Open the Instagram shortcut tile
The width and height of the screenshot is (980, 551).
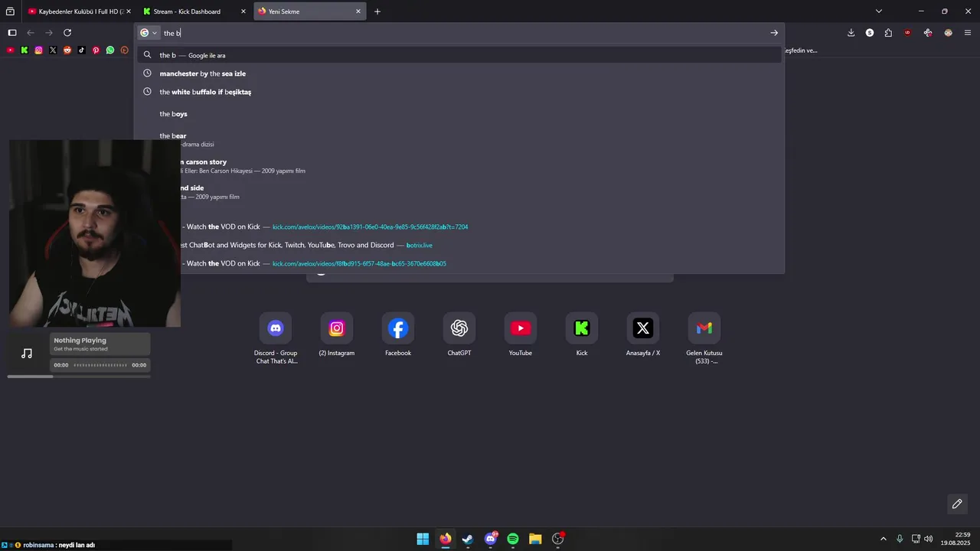tap(337, 328)
